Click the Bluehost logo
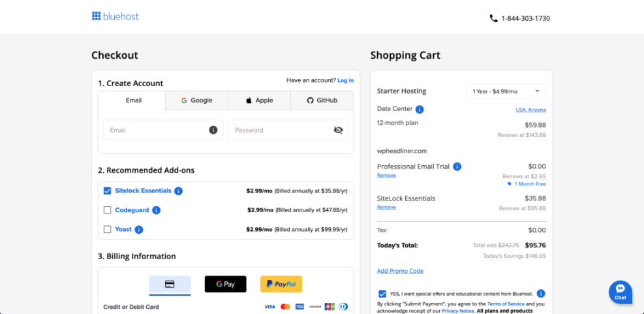644x314 pixels. [115, 16]
